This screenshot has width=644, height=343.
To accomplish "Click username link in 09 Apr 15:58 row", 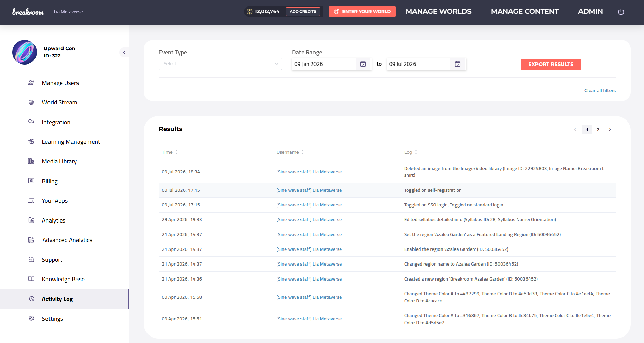I will (x=309, y=297).
